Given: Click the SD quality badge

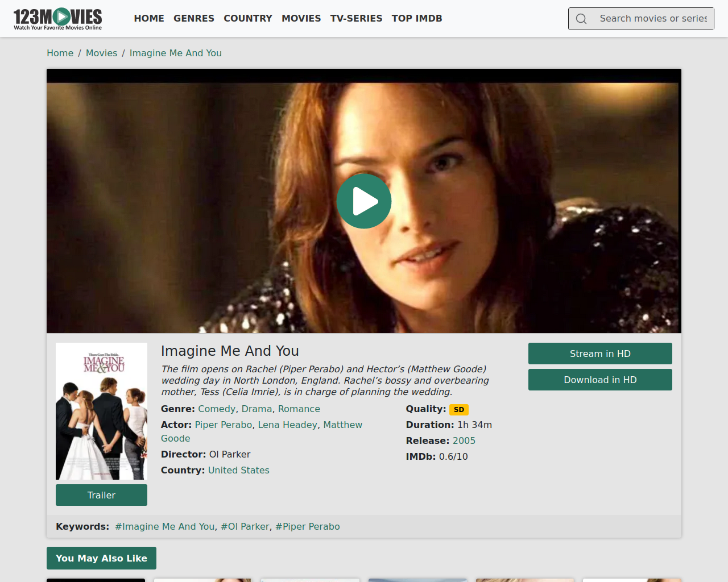Looking at the screenshot, I should [459, 409].
